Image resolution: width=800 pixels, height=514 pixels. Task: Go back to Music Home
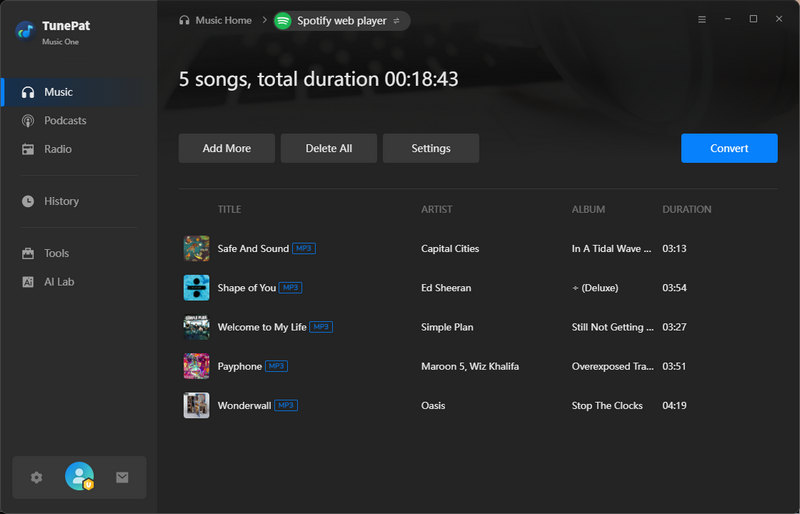[223, 20]
